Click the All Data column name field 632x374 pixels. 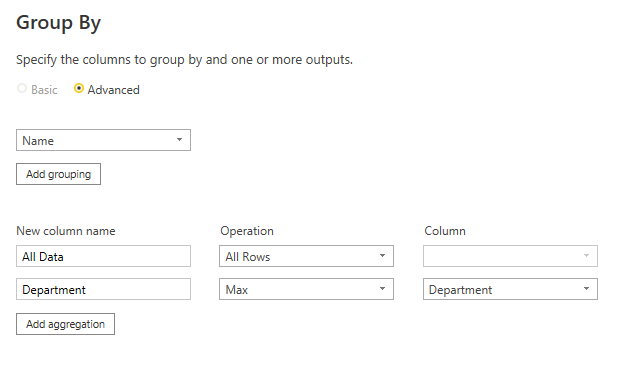[x=103, y=256]
